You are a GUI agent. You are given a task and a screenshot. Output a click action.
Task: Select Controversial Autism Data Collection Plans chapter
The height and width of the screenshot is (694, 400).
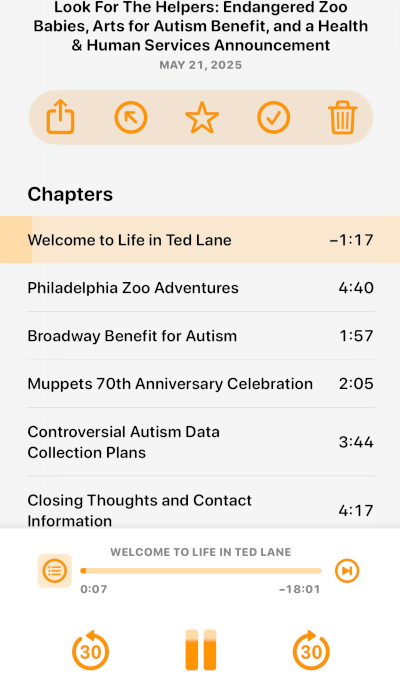point(200,442)
